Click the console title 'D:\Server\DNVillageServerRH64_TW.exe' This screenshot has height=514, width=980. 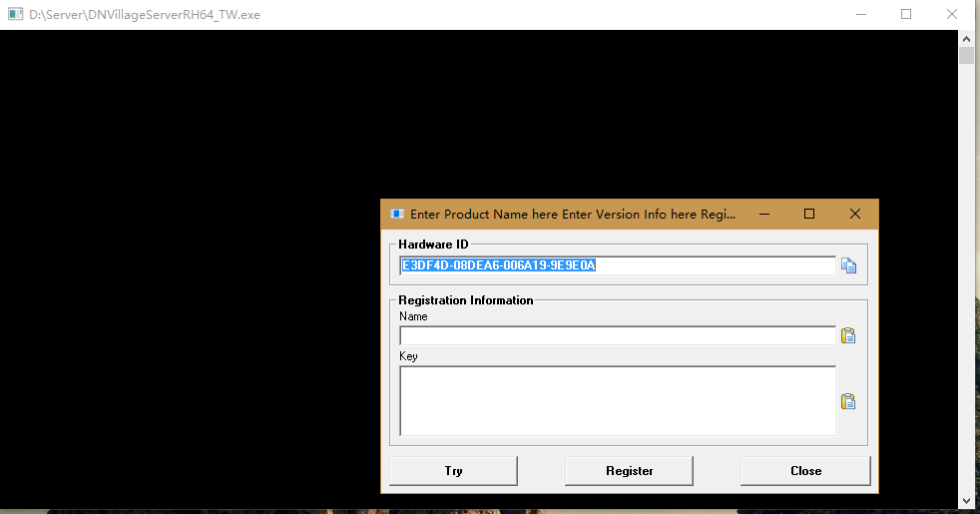(x=145, y=14)
